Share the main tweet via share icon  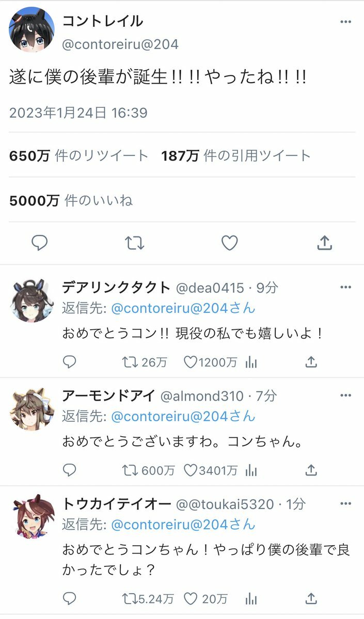pyautogui.click(x=325, y=243)
